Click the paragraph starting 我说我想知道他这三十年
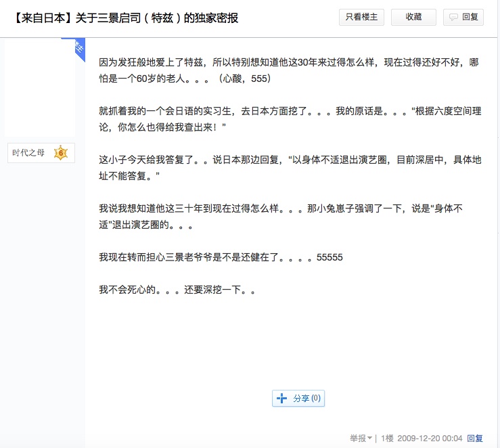Viewport: 500px width, 448px height. (281, 217)
